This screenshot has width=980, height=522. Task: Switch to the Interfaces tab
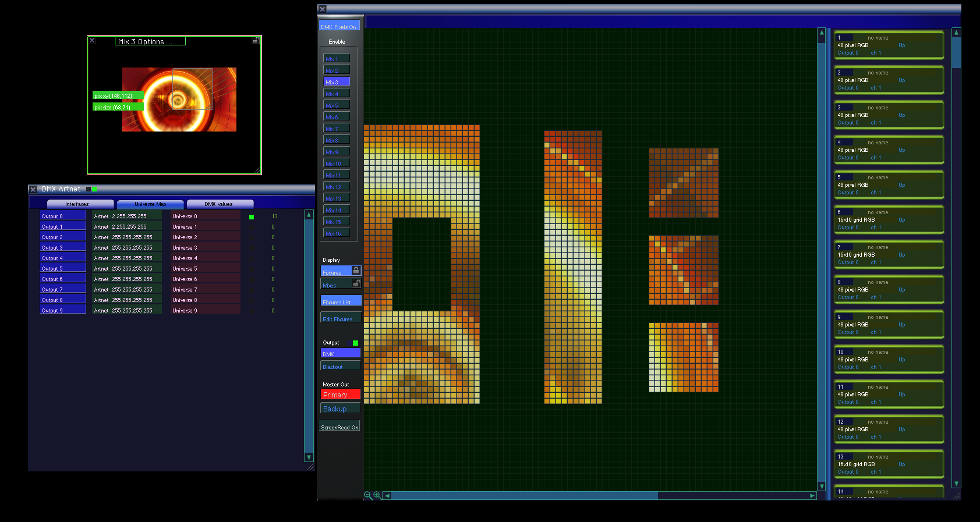tap(80, 204)
